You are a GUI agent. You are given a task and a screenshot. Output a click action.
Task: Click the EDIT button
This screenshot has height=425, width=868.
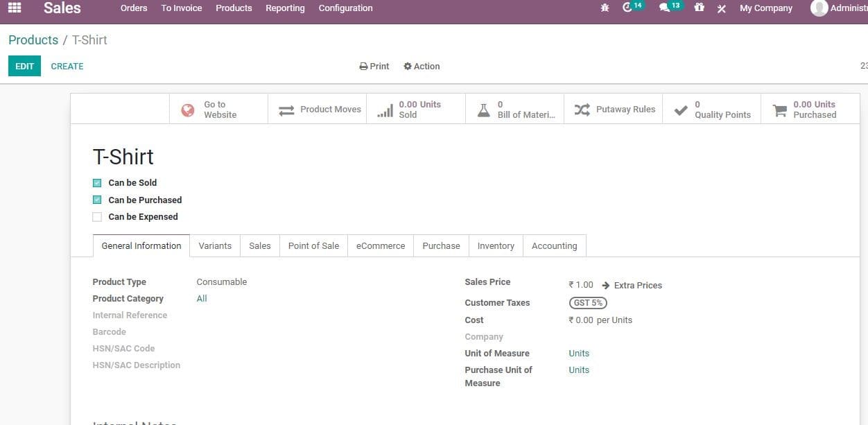tap(24, 66)
